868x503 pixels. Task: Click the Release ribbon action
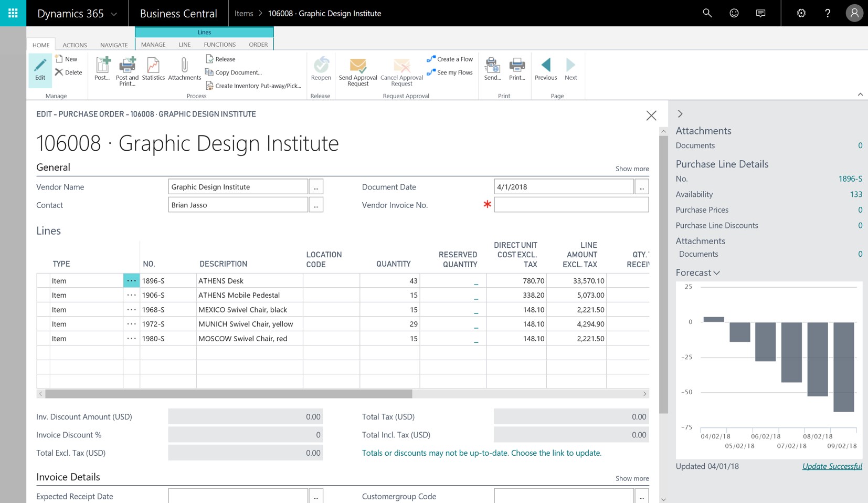point(220,59)
